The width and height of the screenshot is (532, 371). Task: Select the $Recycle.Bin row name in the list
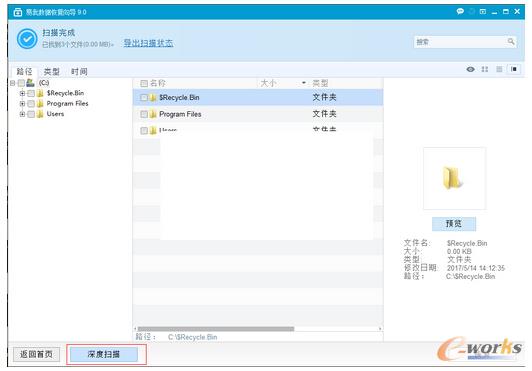coord(179,98)
